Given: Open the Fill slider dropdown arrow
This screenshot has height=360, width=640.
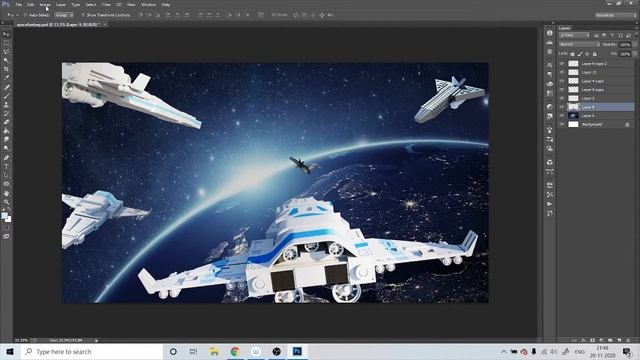Looking at the screenshot, I should coord(635,54).
